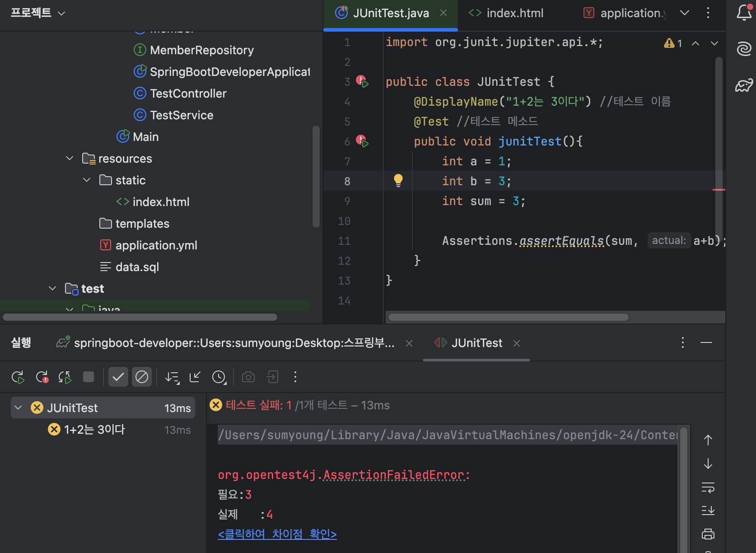Screen dimensions: 756x553
Task: Select SpringBootDeveloperApplication class
Action: coord(222,71)
